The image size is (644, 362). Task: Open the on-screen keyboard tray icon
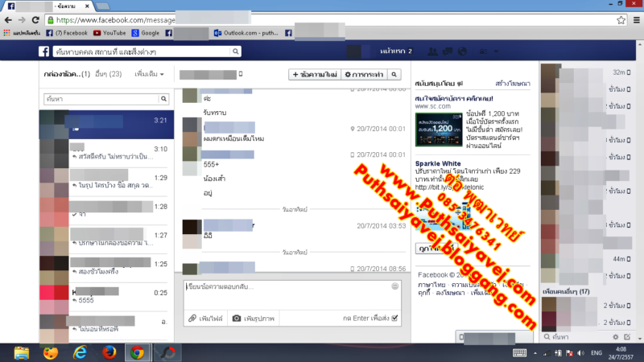[519, 353]
